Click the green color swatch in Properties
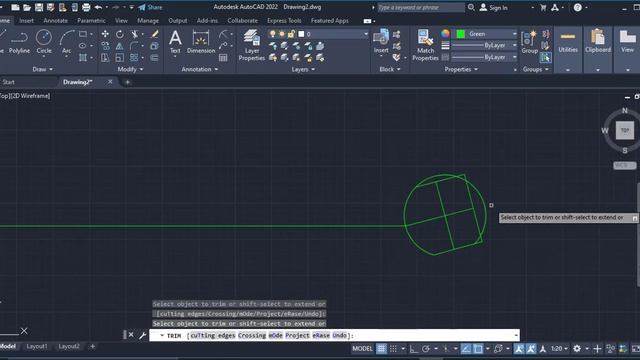 coord(460,34)
